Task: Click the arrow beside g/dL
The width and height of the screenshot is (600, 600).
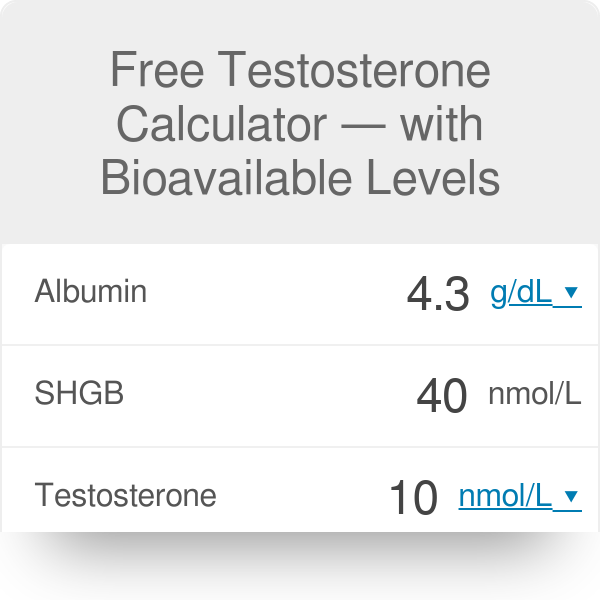Action: (571, 293)
